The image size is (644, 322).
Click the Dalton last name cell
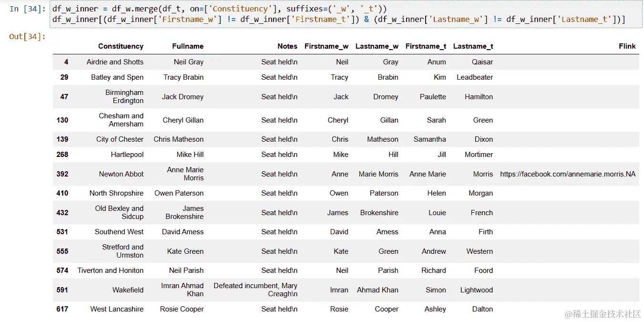click(482, 309)
